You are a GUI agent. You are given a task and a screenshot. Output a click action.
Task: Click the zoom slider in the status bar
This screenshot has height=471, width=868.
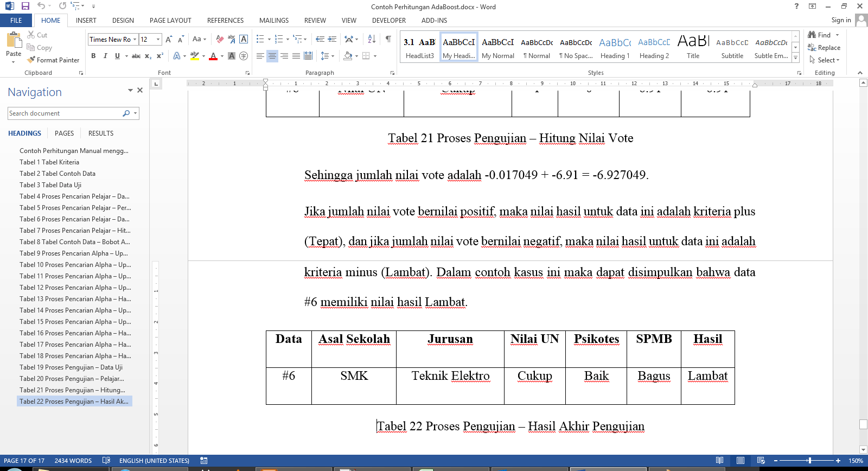tap(809, 461)
